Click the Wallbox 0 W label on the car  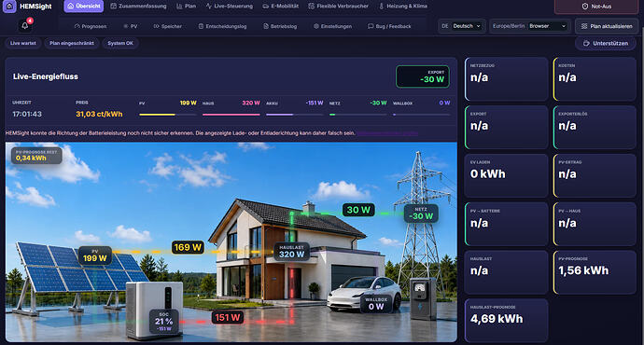(x=376, y=304)
